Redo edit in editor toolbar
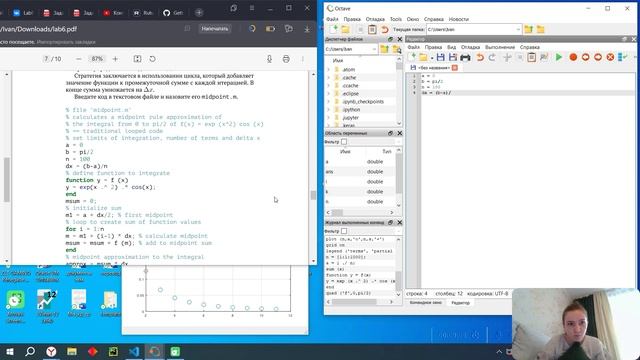The width and height of the screenshot is (640, 360). 492,57
